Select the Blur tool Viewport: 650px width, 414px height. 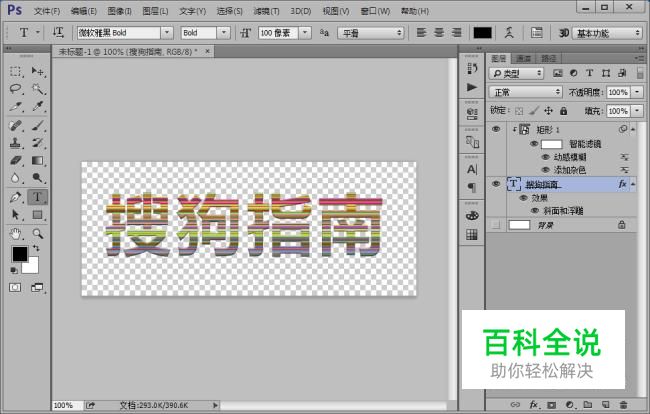pos(16,178)
